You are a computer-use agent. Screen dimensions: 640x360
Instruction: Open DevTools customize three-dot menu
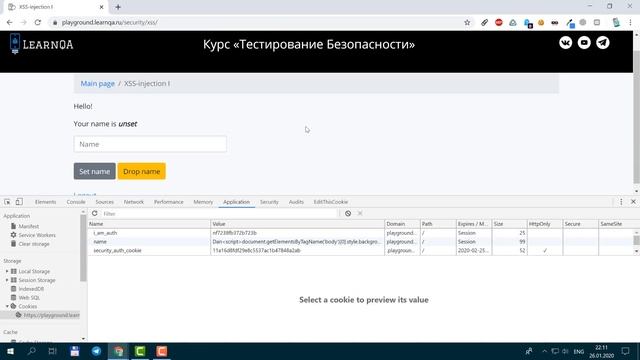621,202
